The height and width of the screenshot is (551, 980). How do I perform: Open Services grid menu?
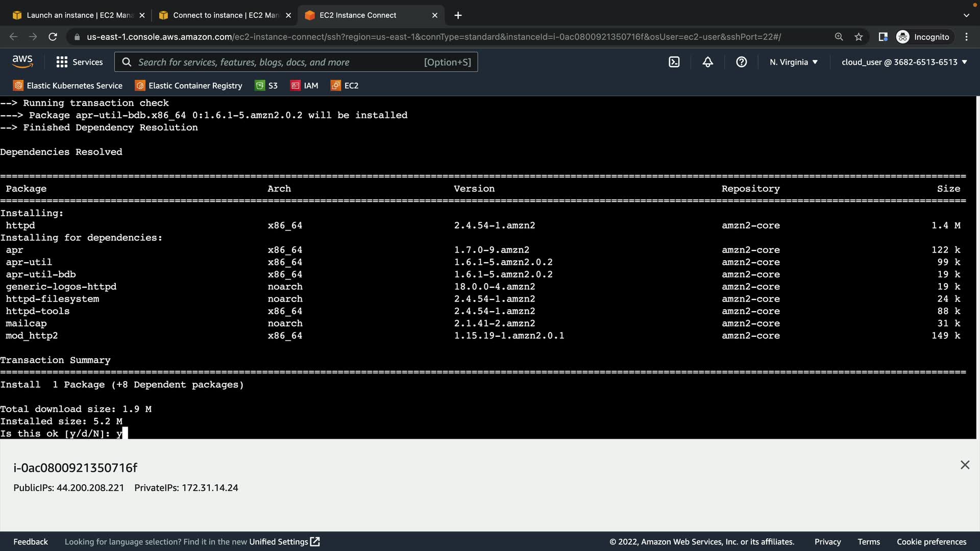click(x=79, y=62)
